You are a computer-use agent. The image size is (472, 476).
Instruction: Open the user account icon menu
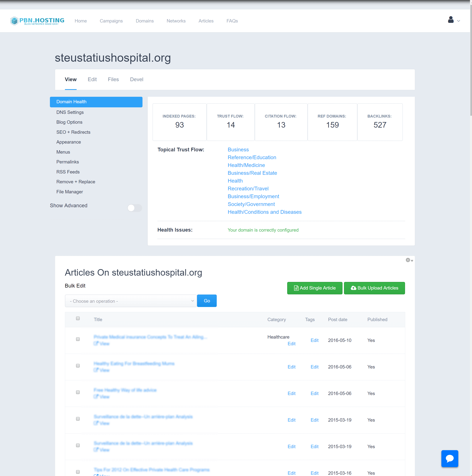click(x=451, y=20)
